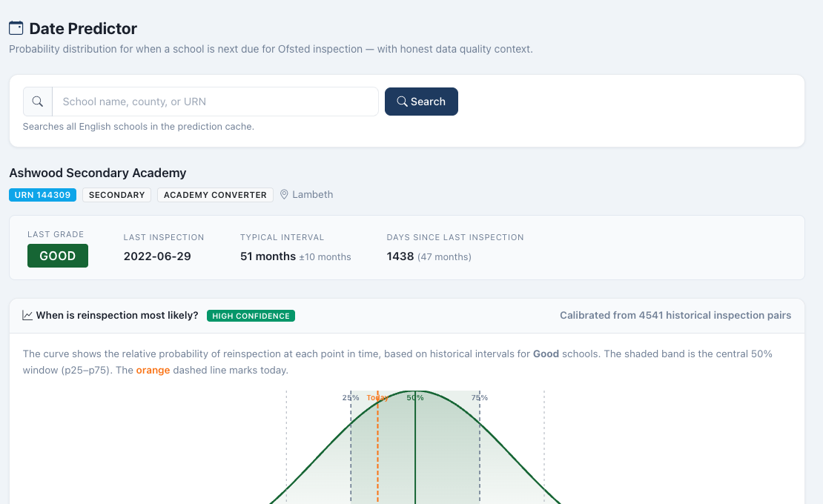The width and height of the screenshot is (823, 504).
Task: Click the Ashwood Secondary Academy heading
Action: point(98,173)
